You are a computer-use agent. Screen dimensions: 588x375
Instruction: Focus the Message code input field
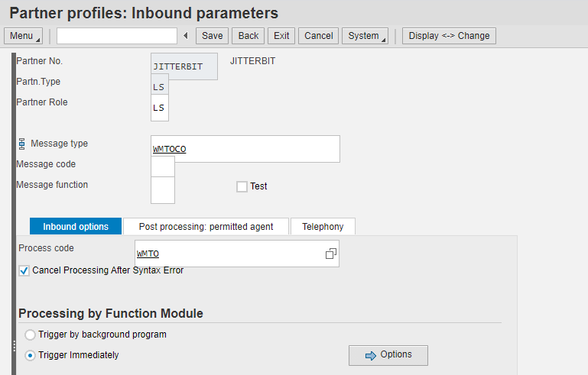tap(162, 165)
